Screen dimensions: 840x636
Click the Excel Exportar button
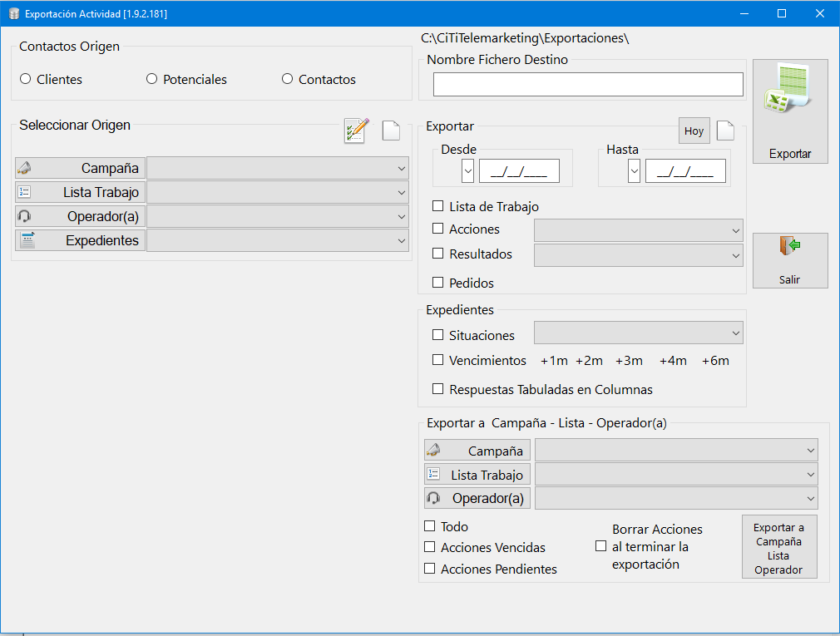point(790,111)
